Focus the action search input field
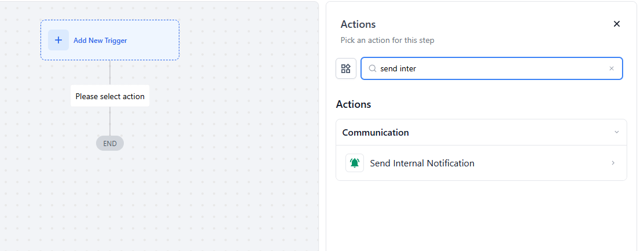The height and width of the screenshot is (251, 644). 492,68
